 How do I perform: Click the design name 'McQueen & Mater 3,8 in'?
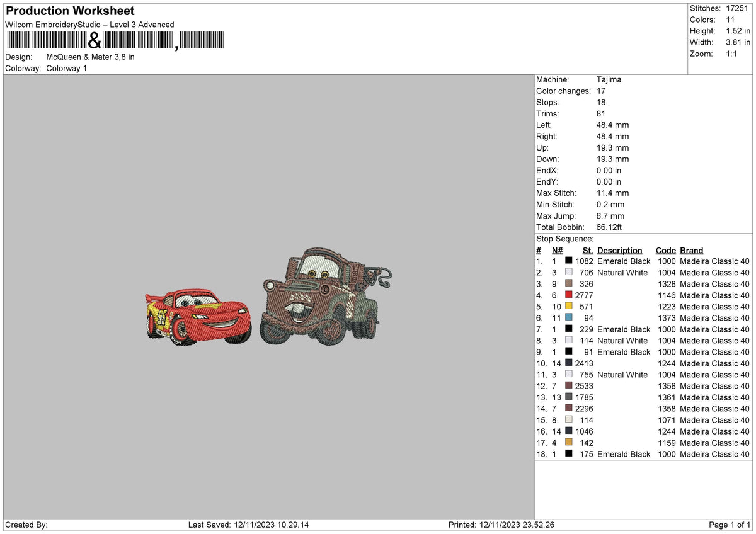[90, 57]
